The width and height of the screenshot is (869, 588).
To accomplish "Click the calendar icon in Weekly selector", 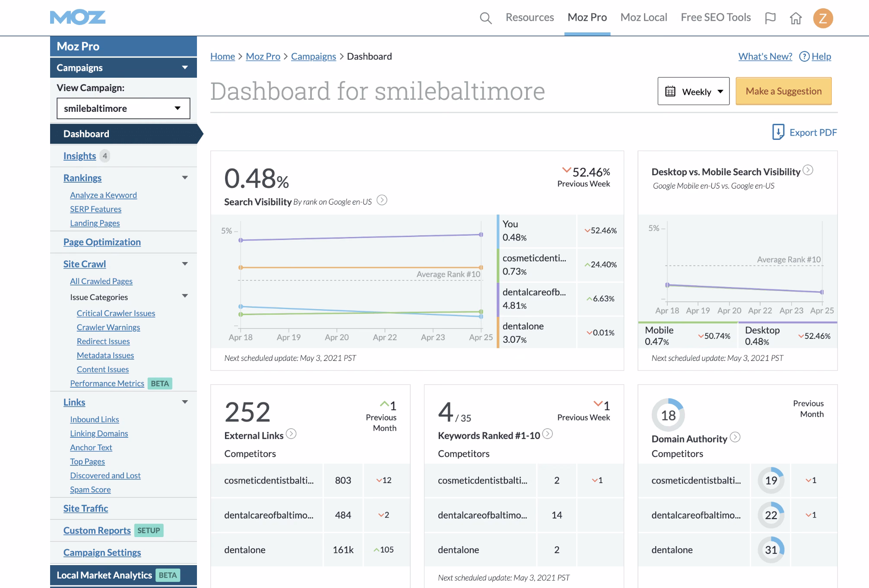I will click(x=670, y=92).
